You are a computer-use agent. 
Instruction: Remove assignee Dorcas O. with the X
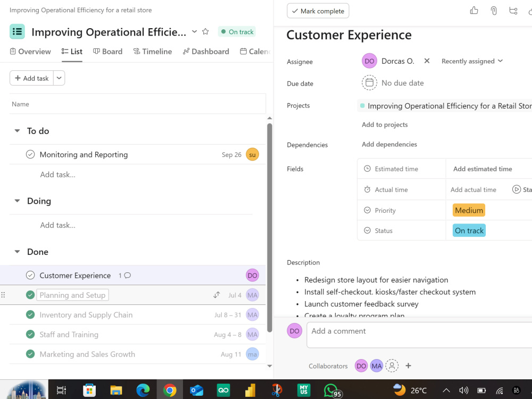click(x=427, y=61)
